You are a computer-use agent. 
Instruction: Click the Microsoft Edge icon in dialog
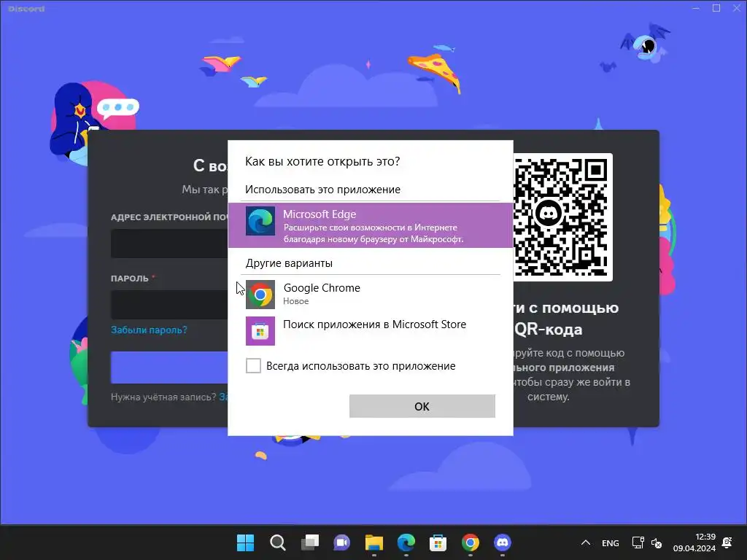point(260,221)
